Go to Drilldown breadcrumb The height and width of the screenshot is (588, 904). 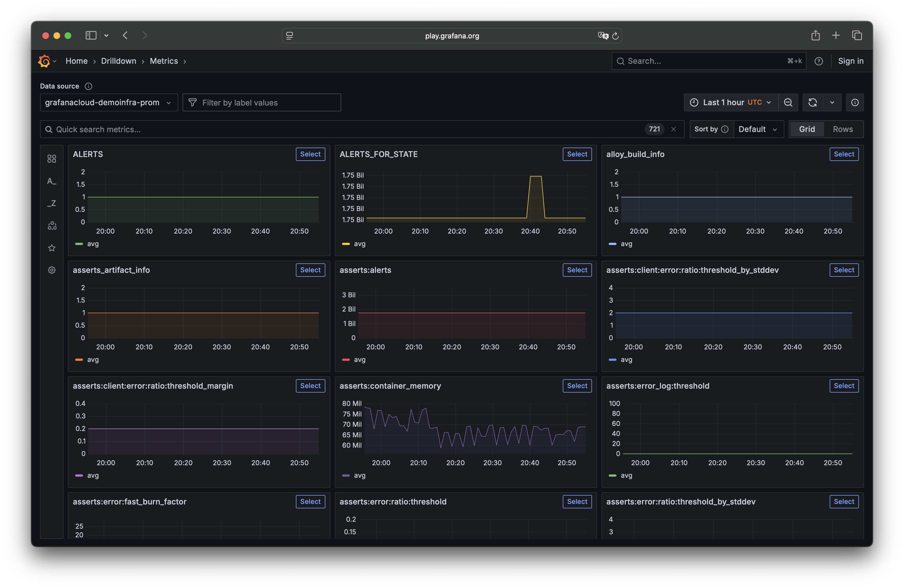click(119, 61)
